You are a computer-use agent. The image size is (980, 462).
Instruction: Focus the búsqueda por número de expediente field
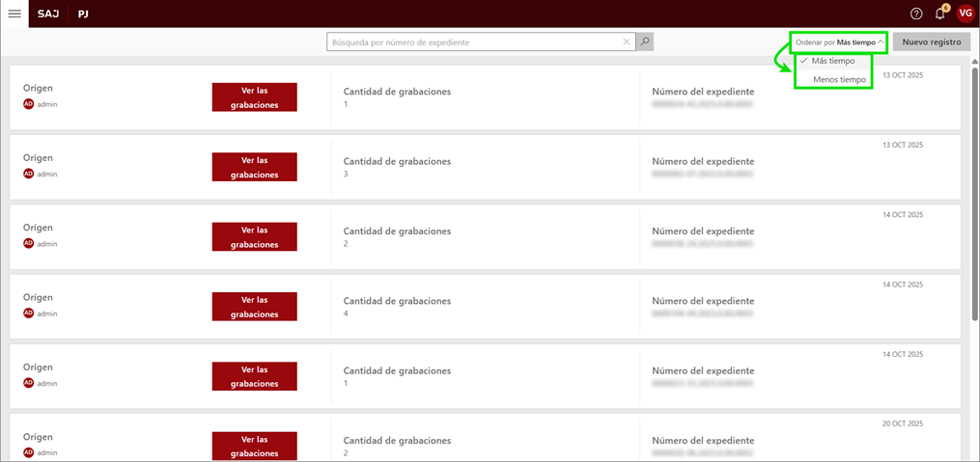click(x=473, y=42)
